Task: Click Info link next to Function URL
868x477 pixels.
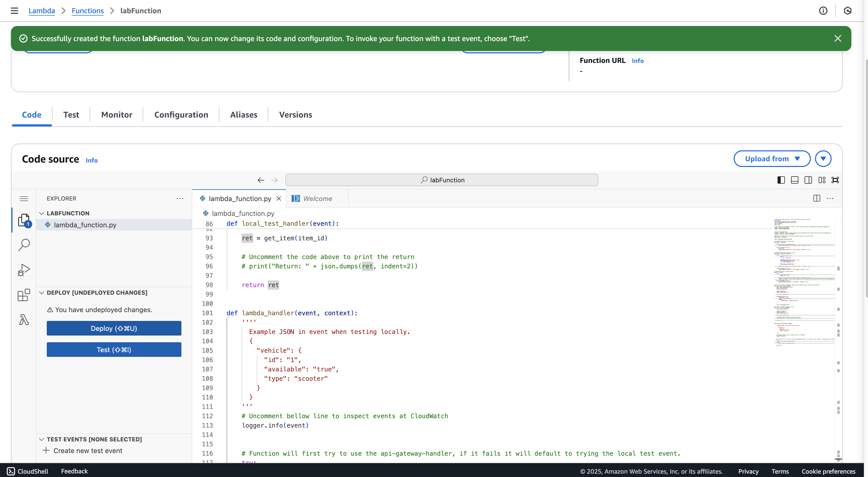Action: [638, 61]
